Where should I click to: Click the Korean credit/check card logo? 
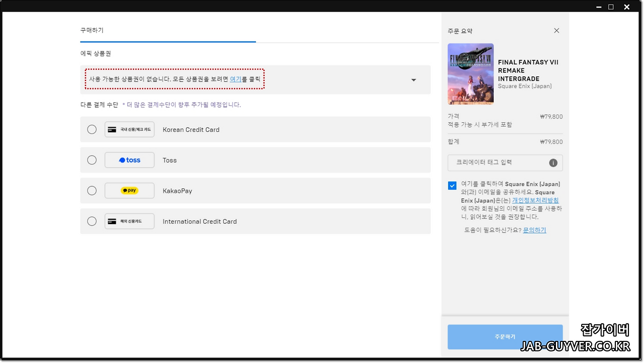click(129, 129)
